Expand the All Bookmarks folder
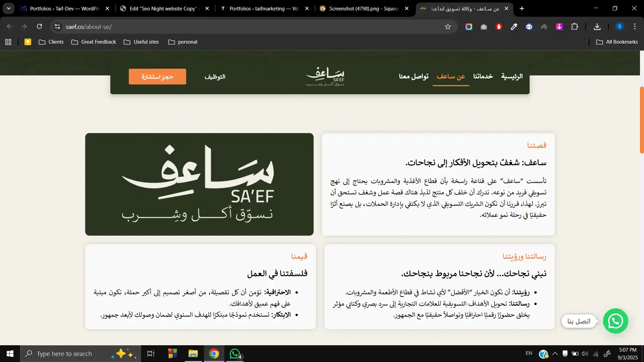 click(617, 42)
